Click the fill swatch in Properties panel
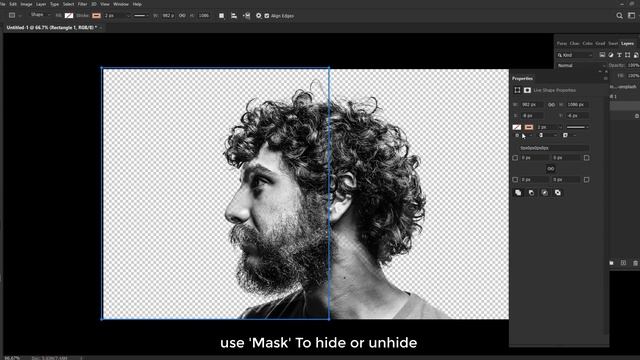Image resolution: width=640 pixels, height=360 pixels. coord(517,127)
